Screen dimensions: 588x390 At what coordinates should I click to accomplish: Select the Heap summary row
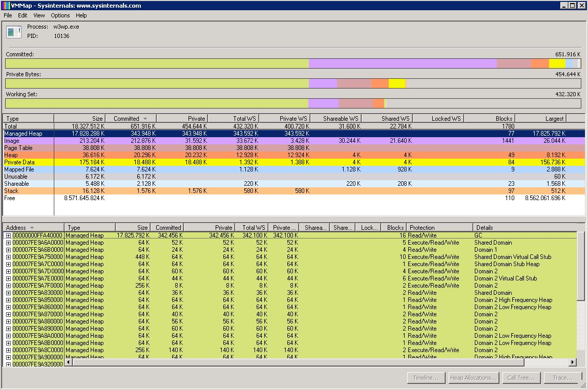[294, 155]
